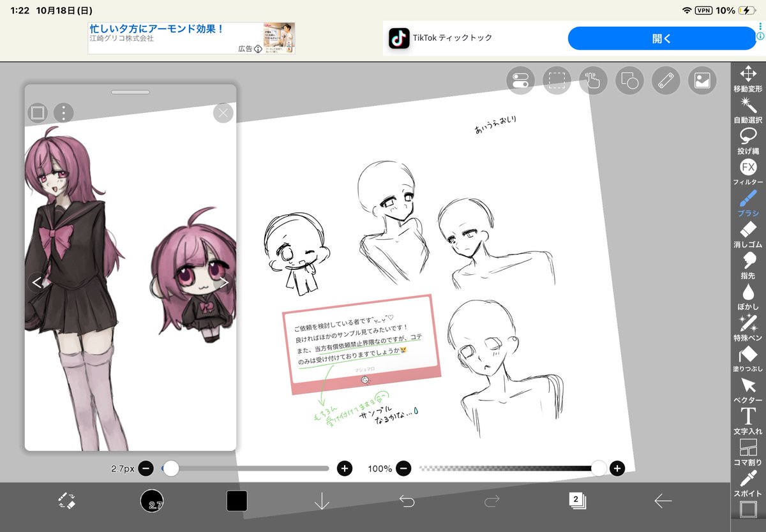Increase brush thickness with plus button
This screenshot has height=532, width=766.
(345, 469)
